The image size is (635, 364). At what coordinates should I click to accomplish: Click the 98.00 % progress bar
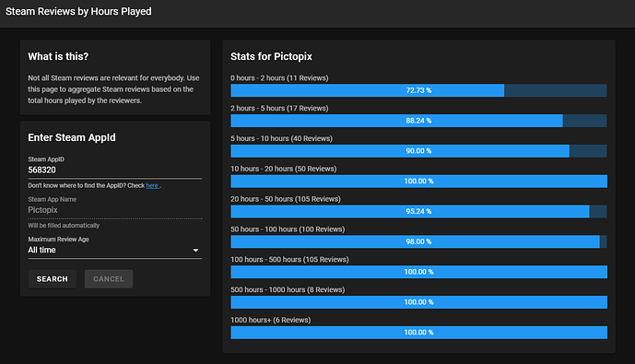(x=418, y=241)
